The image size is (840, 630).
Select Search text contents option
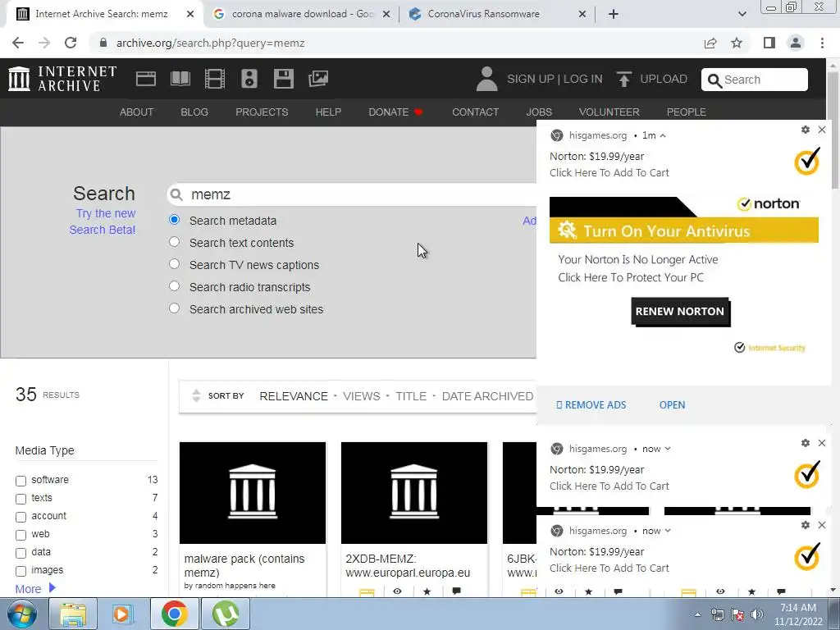[174, 242]
